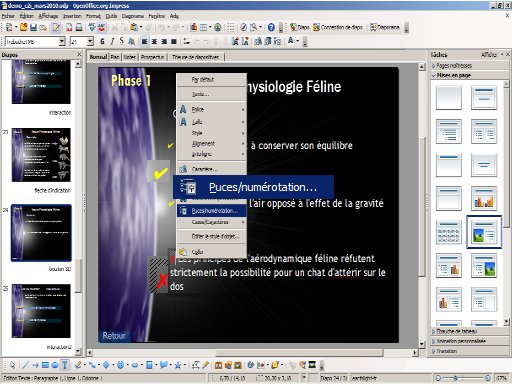Open the Affichage menu
The width and height of the screenshot is (512, 384).
tap(48, 16)
